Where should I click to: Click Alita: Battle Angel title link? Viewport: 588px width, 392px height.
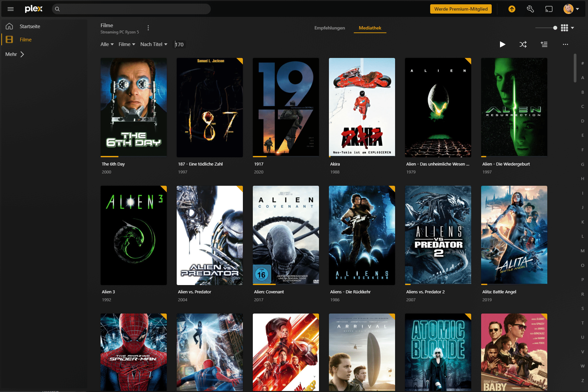[x=499, y=292]
